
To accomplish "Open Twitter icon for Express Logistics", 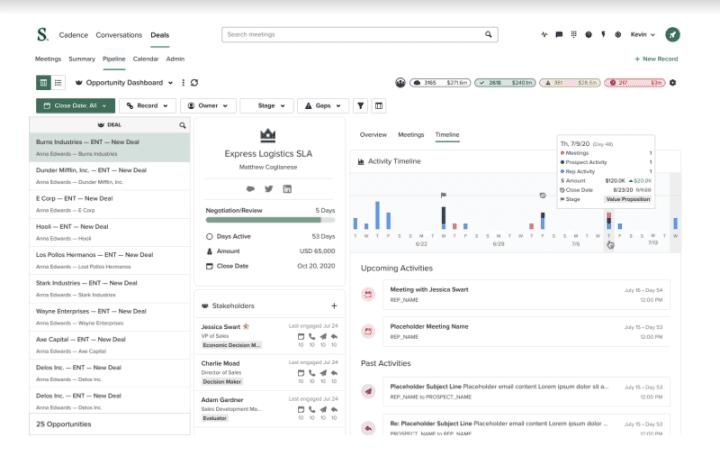I will [269, 189].
